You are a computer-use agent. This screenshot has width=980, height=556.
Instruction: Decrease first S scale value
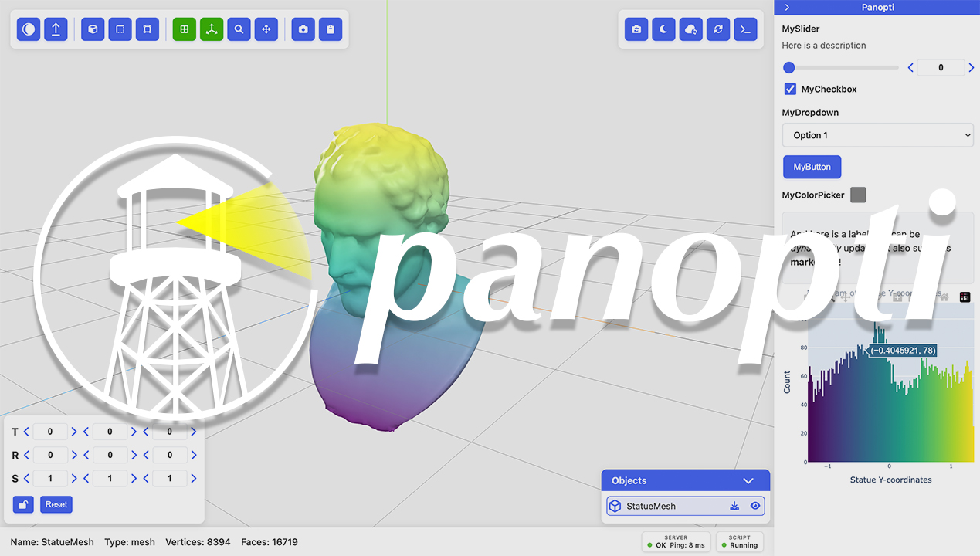tap(26, 479)
